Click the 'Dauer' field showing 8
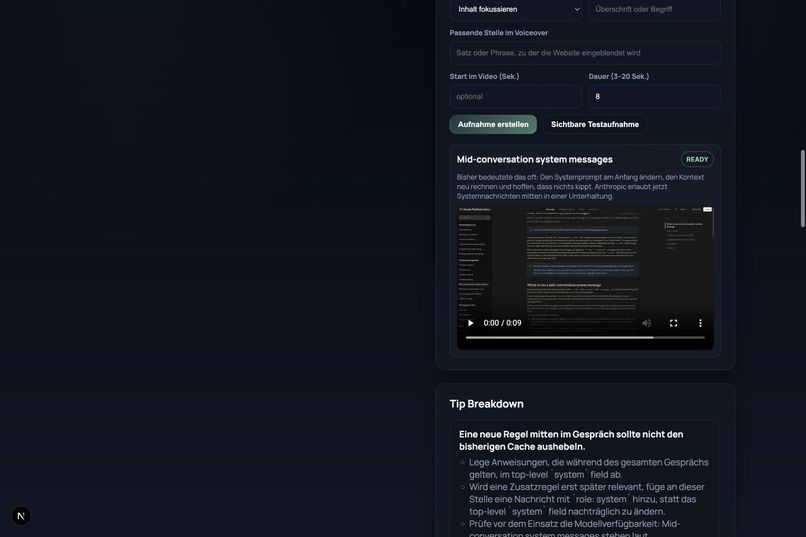 654,97
